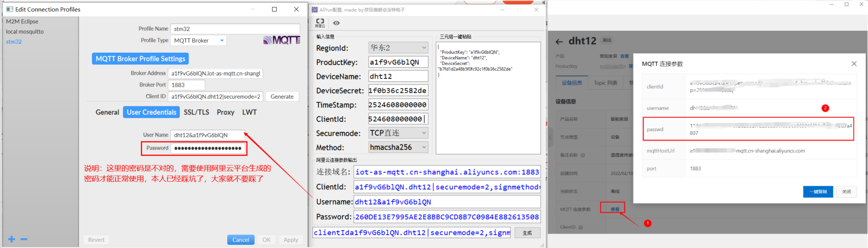Click the 离线 status badge beside dht12
Screen dimensions: 868x248
pyautogui.click(x=607, y=40)
